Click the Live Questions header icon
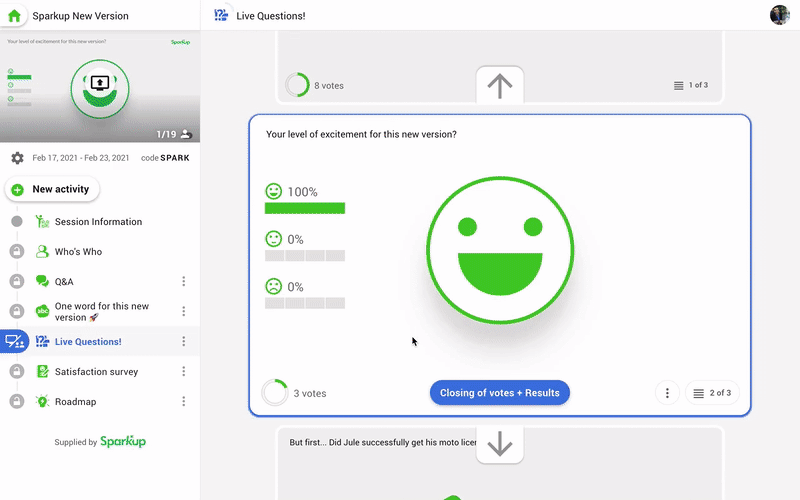This screenshot has width=800, height=500. pyautogui.click(x=221, y=15)
